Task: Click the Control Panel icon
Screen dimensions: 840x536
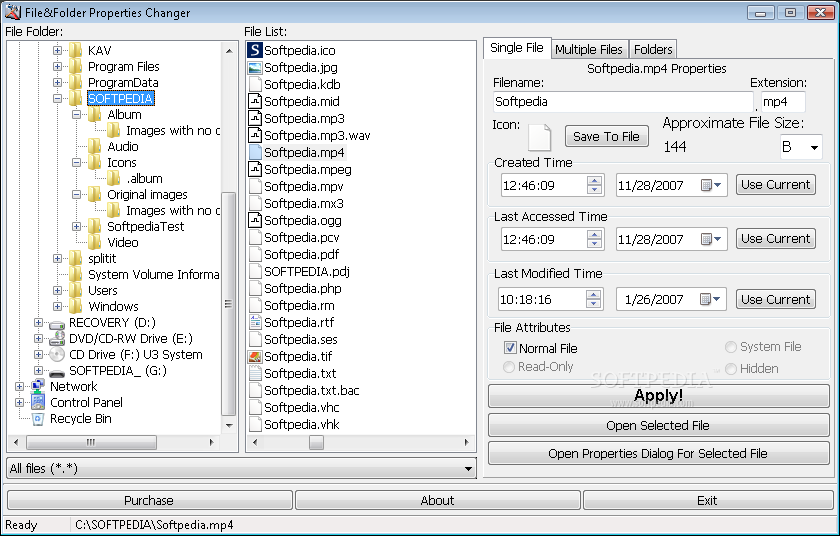Action: click(x=38, y=402)
